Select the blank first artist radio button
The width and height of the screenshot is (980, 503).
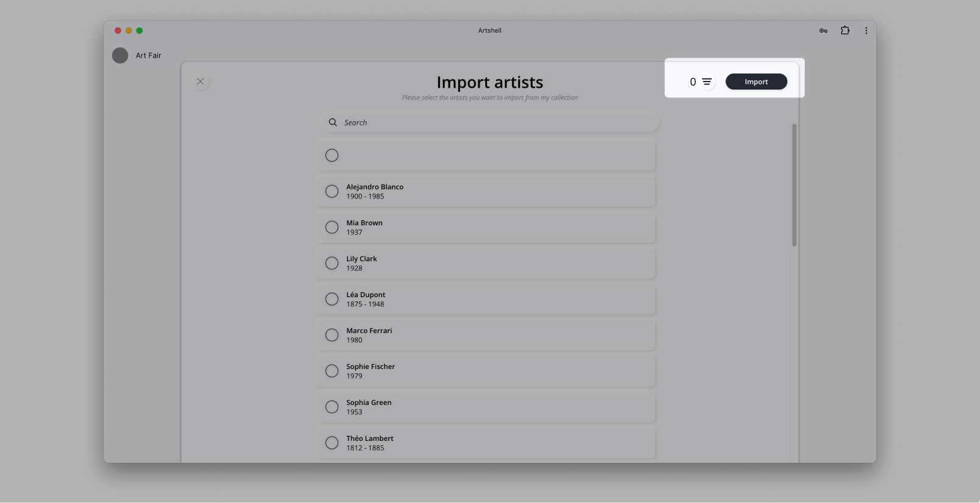[x=332, y=155]
